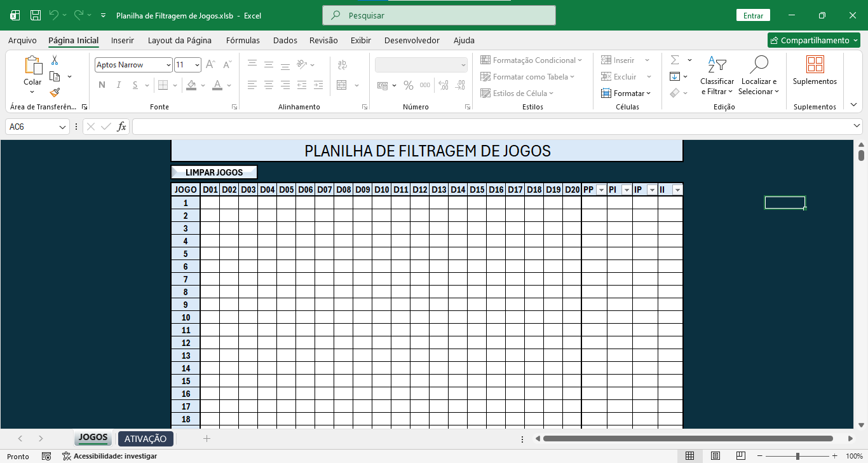868x463 pixels.
Task: Click the font color A button
Action: pos(217,85)
